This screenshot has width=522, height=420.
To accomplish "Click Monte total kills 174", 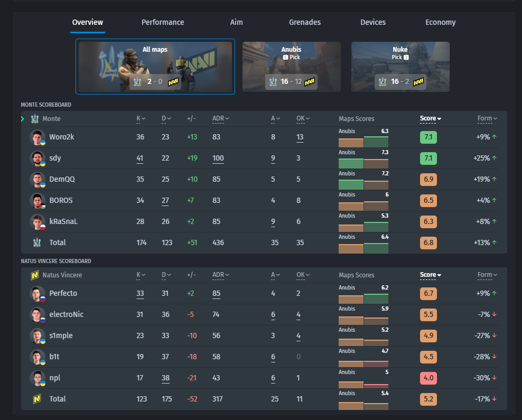I will click(x=142, y=242).
